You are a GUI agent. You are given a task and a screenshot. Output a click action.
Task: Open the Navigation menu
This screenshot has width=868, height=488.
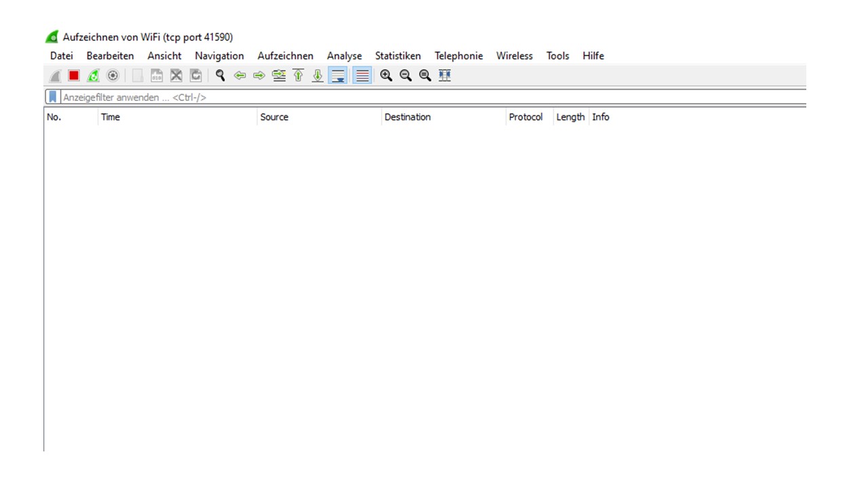click(x=220, y=56)
